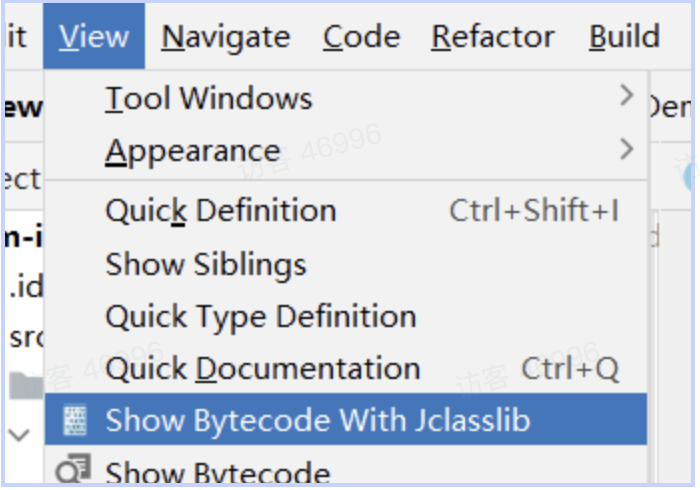Expand Appearance submenu arrow
The image size is (700, 490).
point(627,150)
